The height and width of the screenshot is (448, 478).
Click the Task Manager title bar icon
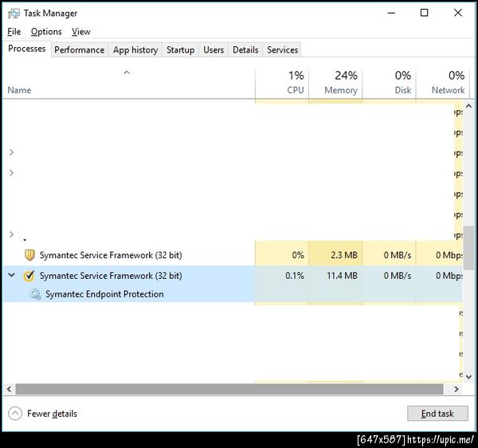point(14,14)
